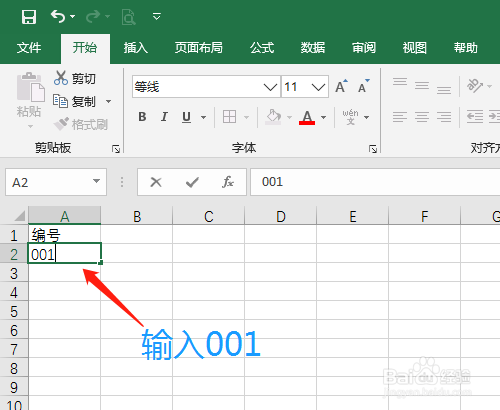Select row 5 header
The width and height of the screenshot is (500, 410).
click(14, 311)
